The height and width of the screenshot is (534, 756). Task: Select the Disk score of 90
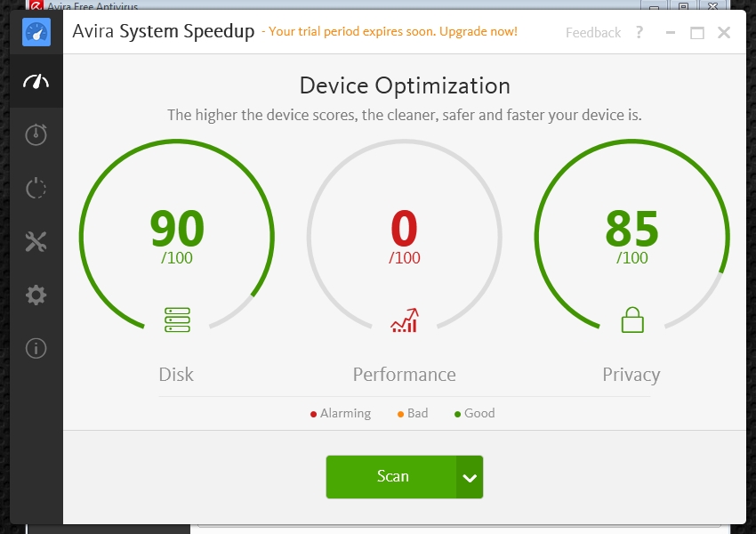pyautogui.click(x=177, y=229)
